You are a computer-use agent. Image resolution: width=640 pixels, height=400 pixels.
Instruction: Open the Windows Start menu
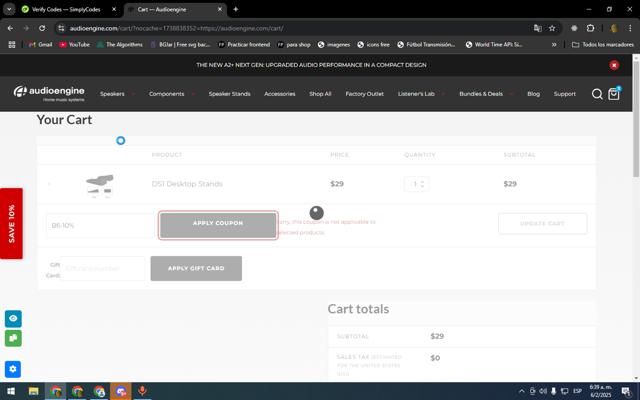tap(11, 391)
